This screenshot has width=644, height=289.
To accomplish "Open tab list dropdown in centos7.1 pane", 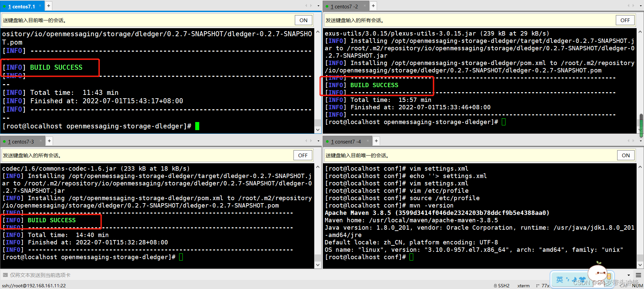I will point(318,6).
